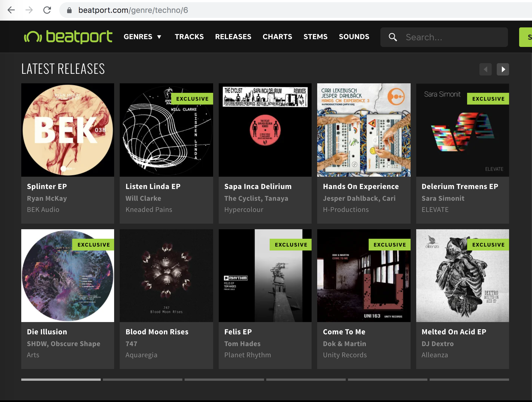Open the Come To Me title link
532x402 pixels.
344,332
